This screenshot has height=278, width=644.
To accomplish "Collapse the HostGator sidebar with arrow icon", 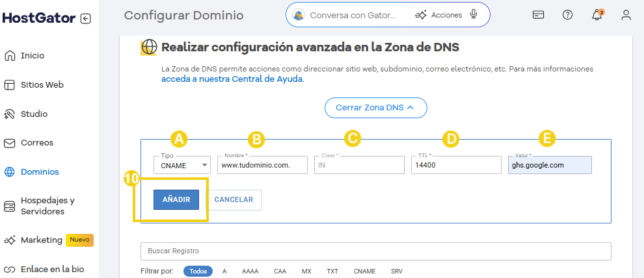I will [86, 18].
